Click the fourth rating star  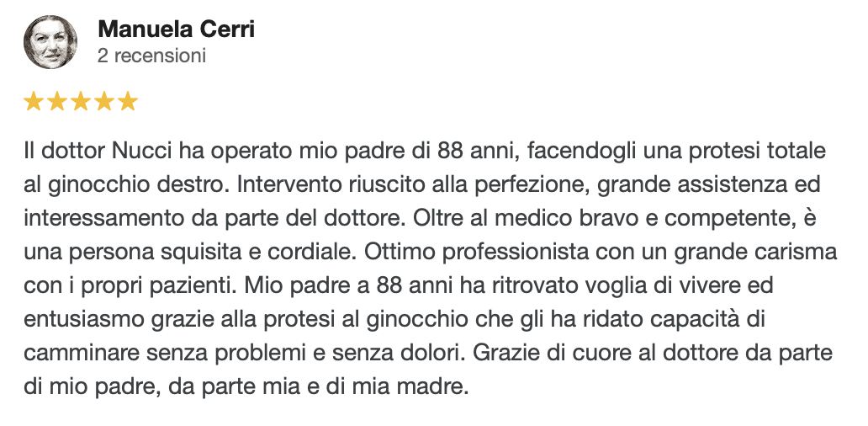[104, 102]
